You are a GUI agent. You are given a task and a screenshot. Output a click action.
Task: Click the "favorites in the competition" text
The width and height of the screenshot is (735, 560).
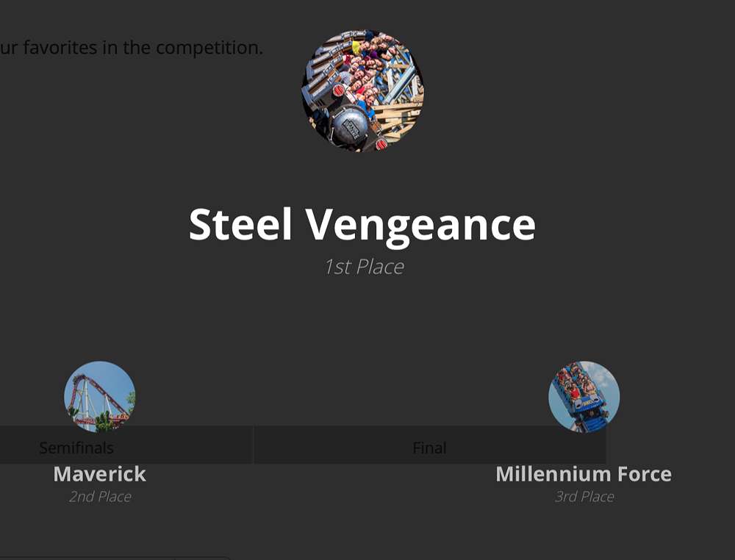click(x=132, y=48)
